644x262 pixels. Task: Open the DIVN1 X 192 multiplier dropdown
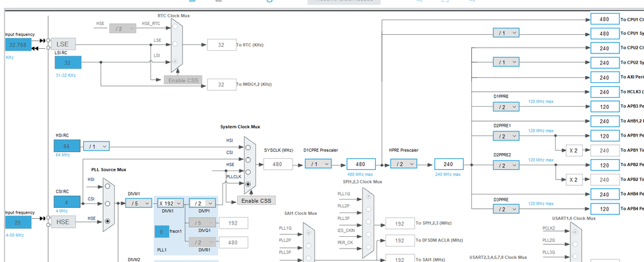click(170, 203)
